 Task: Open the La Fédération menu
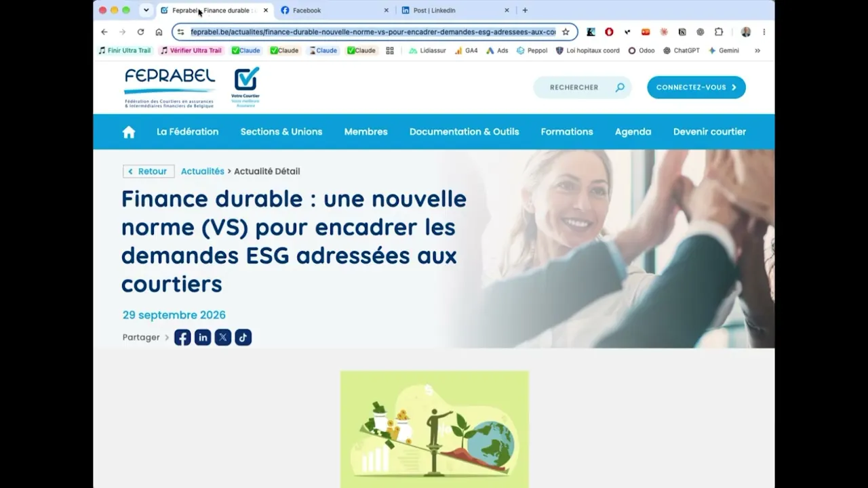(x=187, y=132)
